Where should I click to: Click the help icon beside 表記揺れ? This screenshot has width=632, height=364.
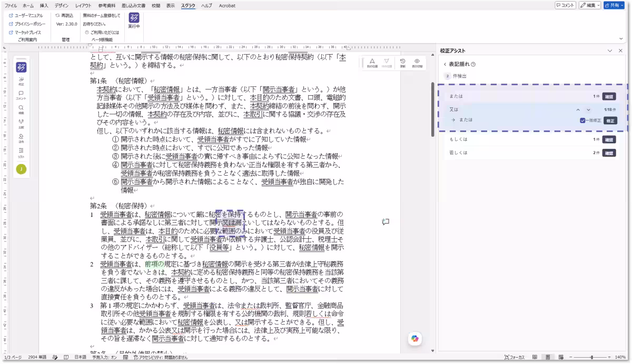coord(473,64)
